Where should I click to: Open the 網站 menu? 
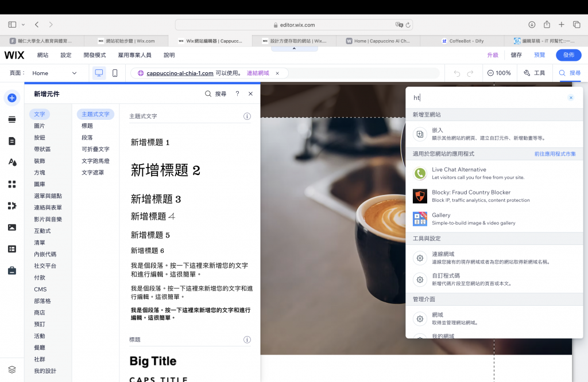coord(42,55)
